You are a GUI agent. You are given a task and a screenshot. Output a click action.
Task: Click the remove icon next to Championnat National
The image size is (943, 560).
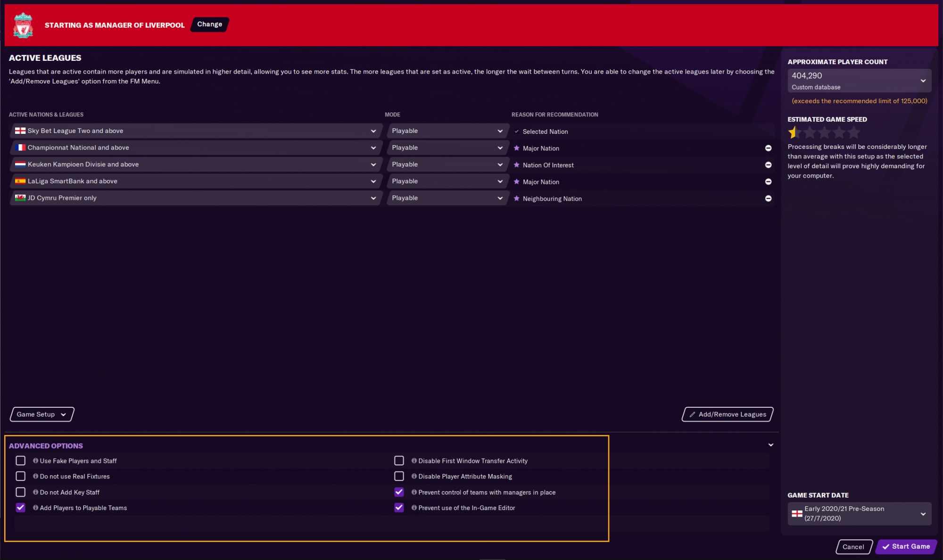pyautogui.click(x=768, y=148)
